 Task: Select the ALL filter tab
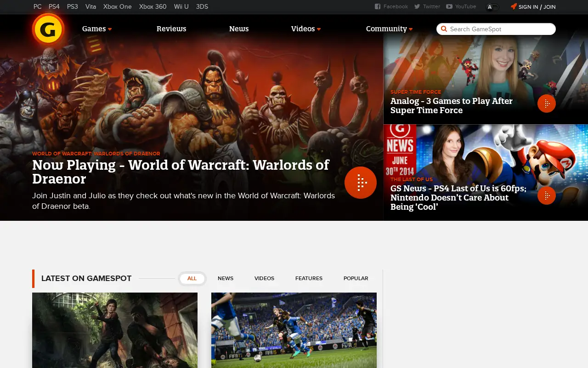point(192,278)
